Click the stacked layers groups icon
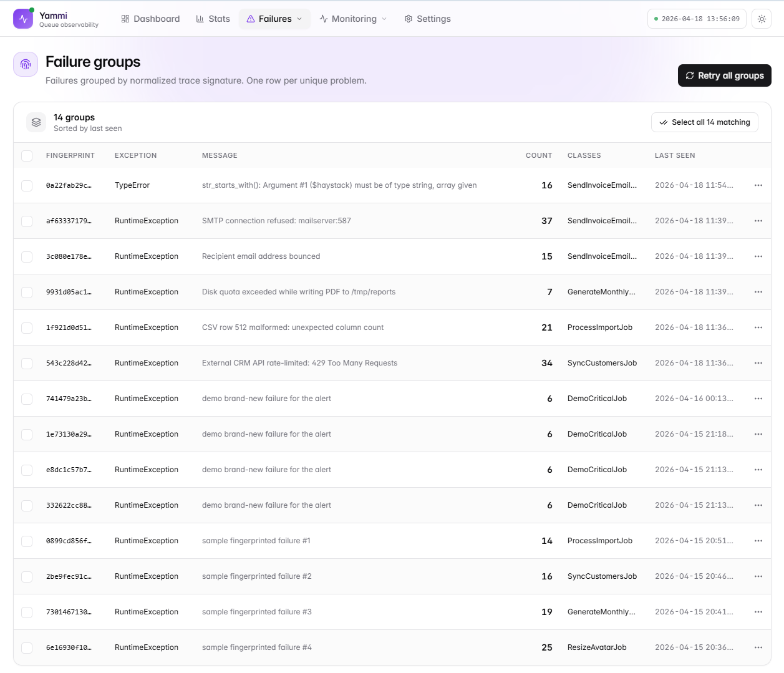 36,122
